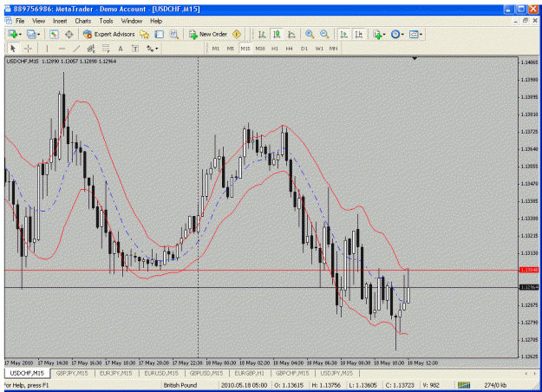Open the Navigator folder-star icon
The width and height of the screenshot is (542, 392).
pyautogui.click(x=144, y=34)
